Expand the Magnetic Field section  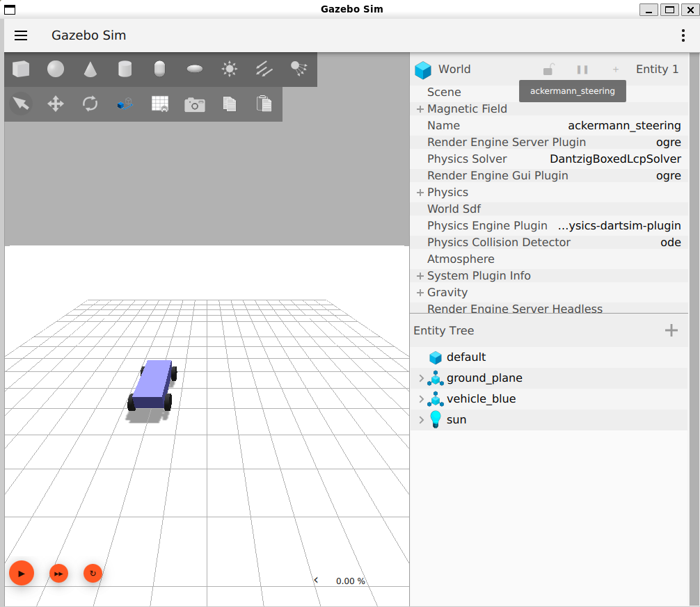tap(420, 109)
